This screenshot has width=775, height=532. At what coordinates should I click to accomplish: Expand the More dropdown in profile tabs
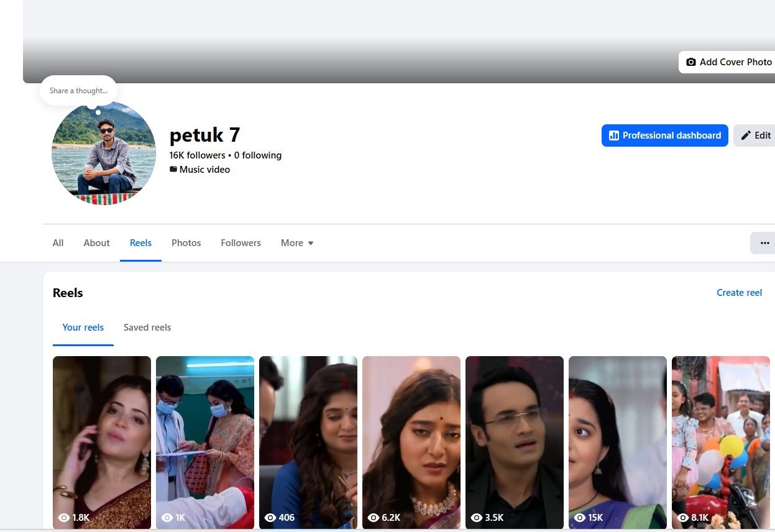(x=297, y=243)
